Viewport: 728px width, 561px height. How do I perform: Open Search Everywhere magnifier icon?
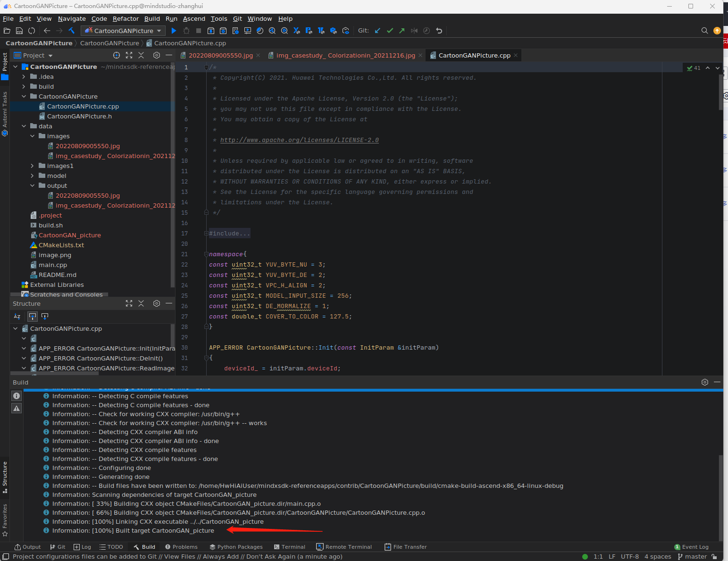(x=704, y=31)
